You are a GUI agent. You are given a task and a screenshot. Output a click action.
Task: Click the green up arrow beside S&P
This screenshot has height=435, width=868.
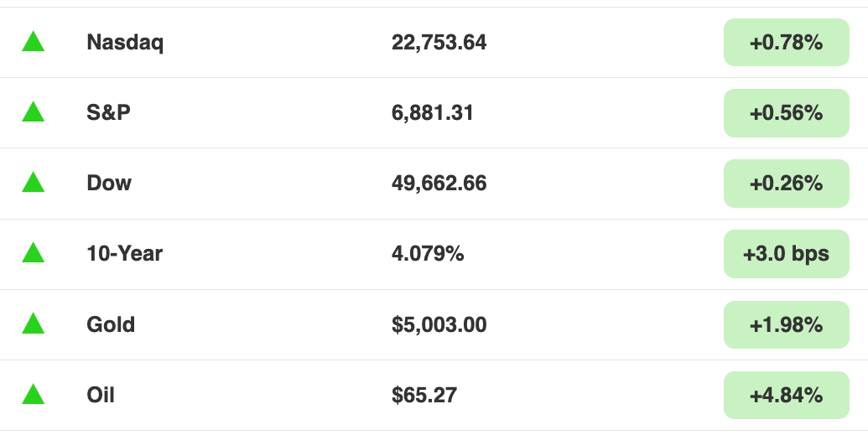(x=34, y=111)
